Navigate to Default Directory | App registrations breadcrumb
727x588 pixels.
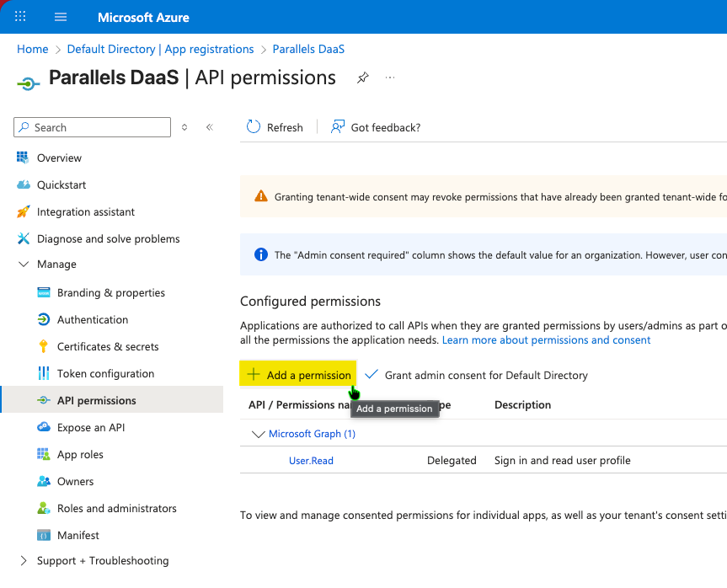[160, 50]
